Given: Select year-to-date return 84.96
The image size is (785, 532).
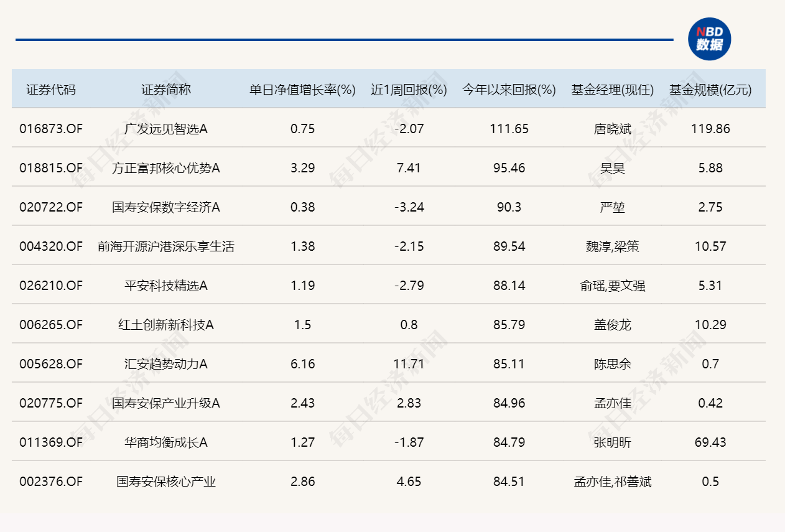Looking at the screenshot, I should pyautogui.click(x=509, y=403).
